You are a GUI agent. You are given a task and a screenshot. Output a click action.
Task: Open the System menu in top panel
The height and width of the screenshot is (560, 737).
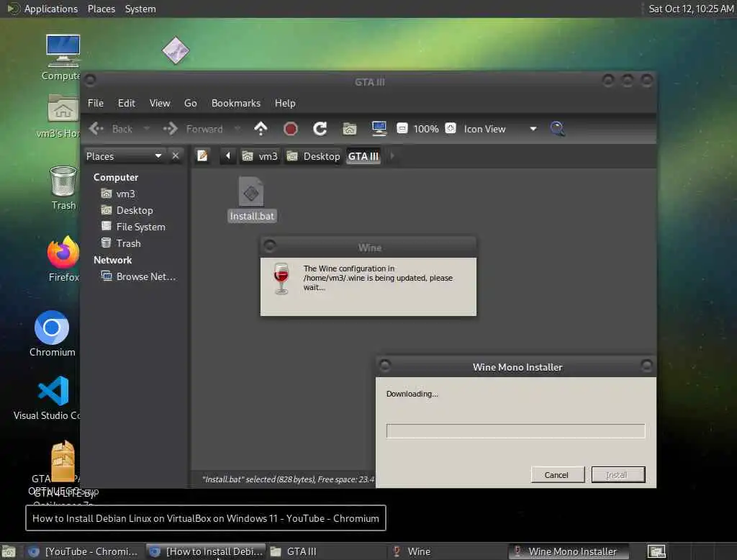pyautogui.click(x=140, y=9)
